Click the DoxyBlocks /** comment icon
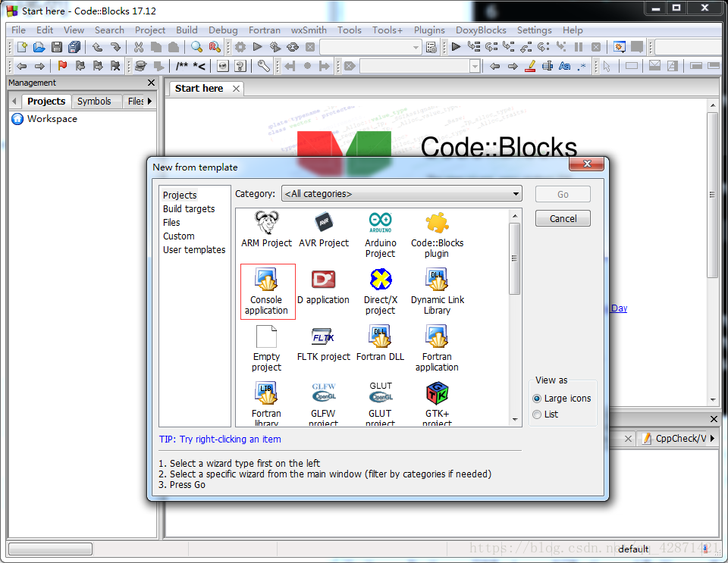 pos(182,67)
